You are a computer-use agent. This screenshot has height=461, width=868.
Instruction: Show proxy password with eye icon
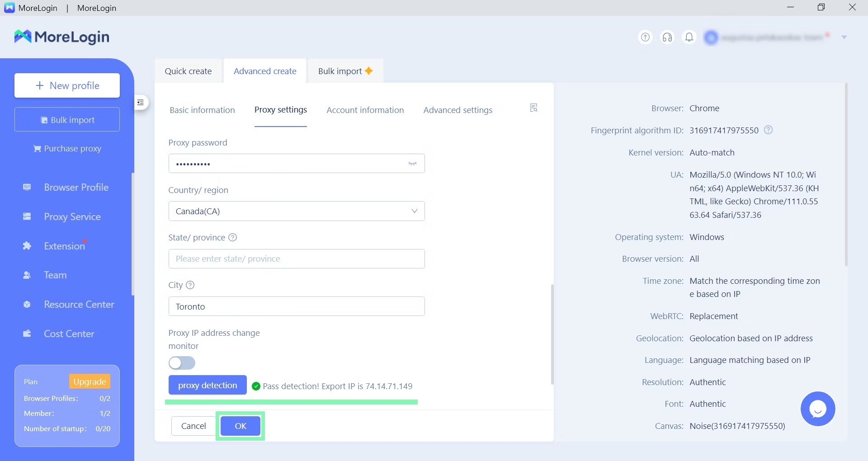click(x=412, y=164)
